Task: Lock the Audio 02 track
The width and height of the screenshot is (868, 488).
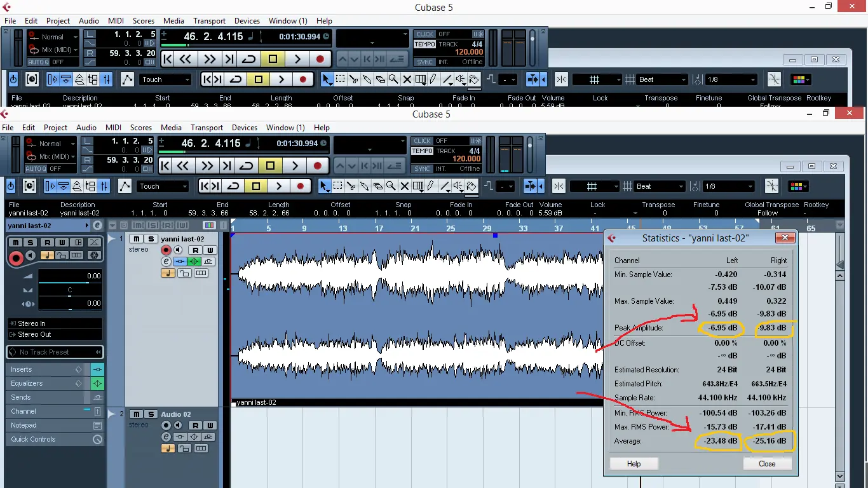Action: 184,449
